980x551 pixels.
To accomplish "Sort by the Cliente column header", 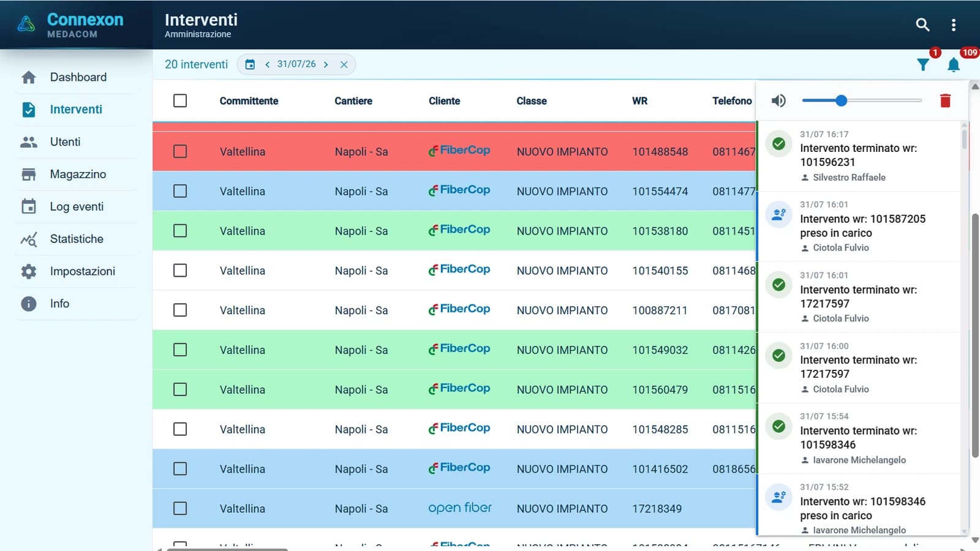I will point(444,101).
